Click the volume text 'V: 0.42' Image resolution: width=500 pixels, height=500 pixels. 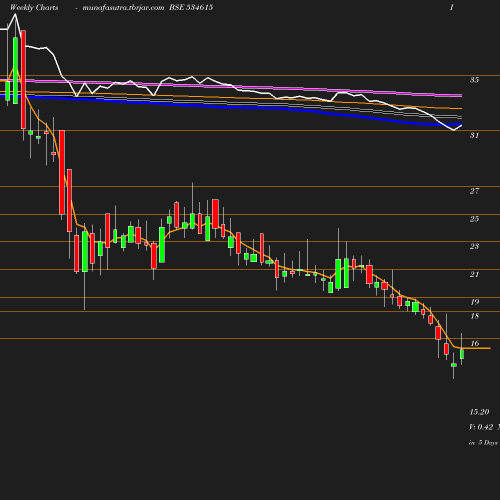pyautogui.click(x=481, y=427)
